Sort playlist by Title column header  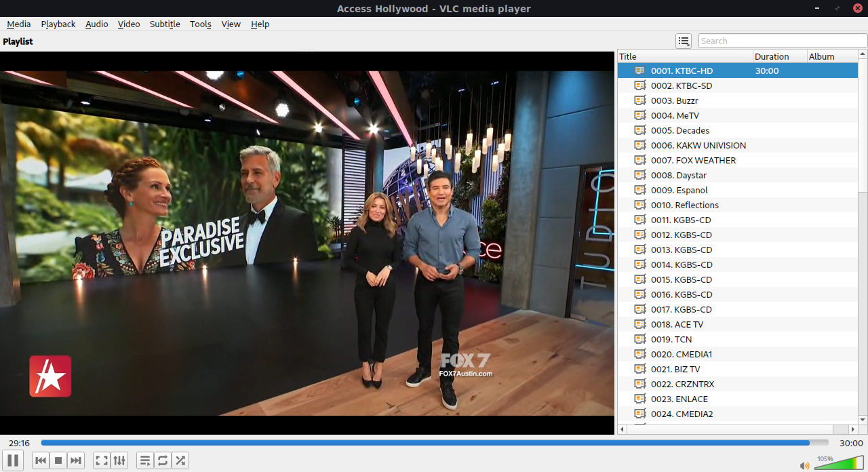click(x=685, y=56)
